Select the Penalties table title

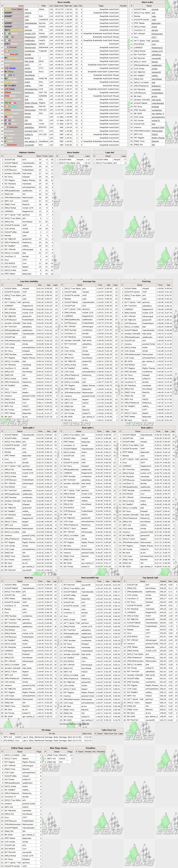90,748
